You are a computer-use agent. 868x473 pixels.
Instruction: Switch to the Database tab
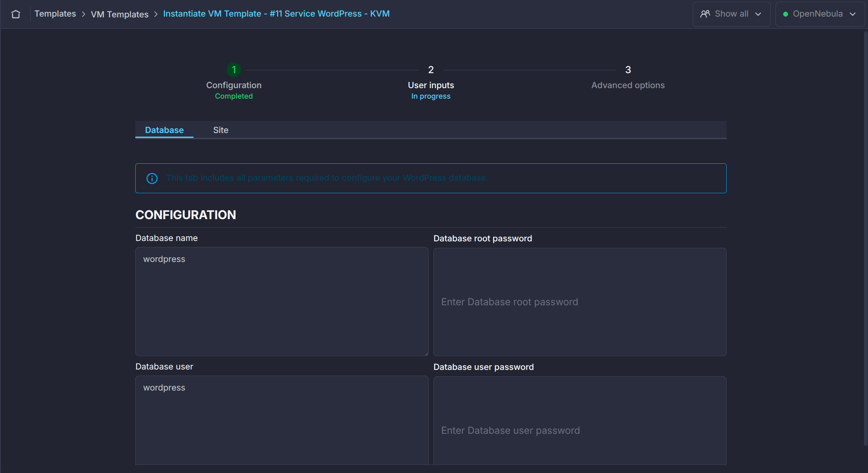click(164, 130)
